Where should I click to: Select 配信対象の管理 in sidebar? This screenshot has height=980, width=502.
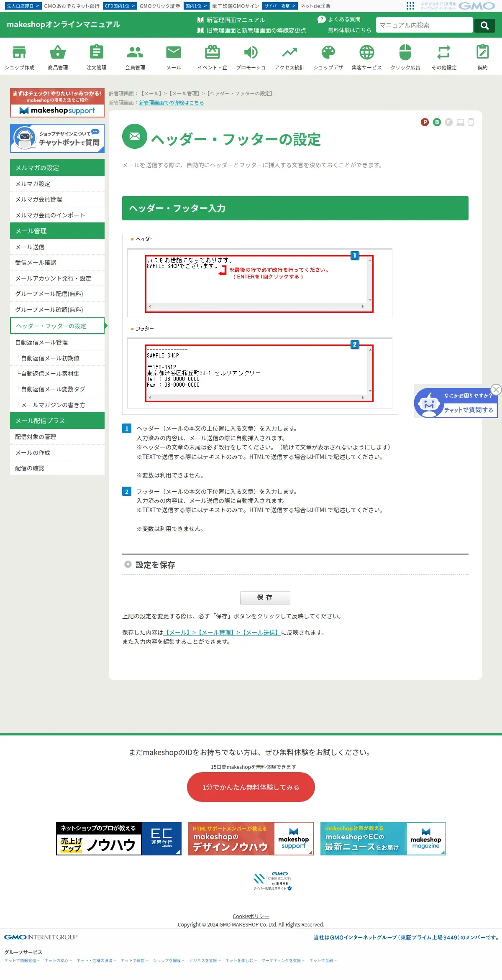(x=57, y=437)
